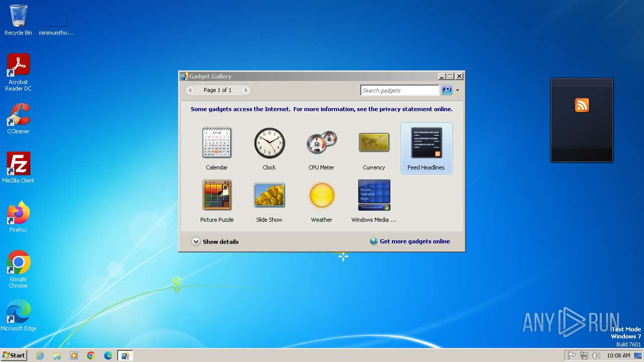The width and height of the screenshot is (644, 362).
Task: Expand Show details section
Action: pos(215,242)
